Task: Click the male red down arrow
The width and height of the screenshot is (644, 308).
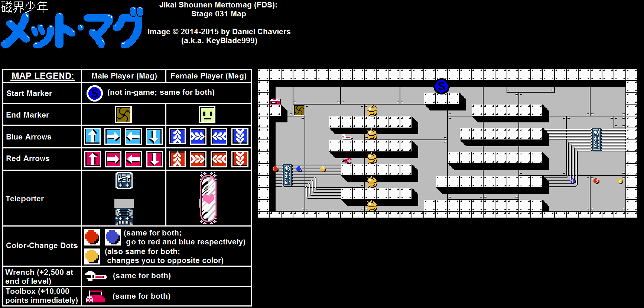Action: (154, 159)
